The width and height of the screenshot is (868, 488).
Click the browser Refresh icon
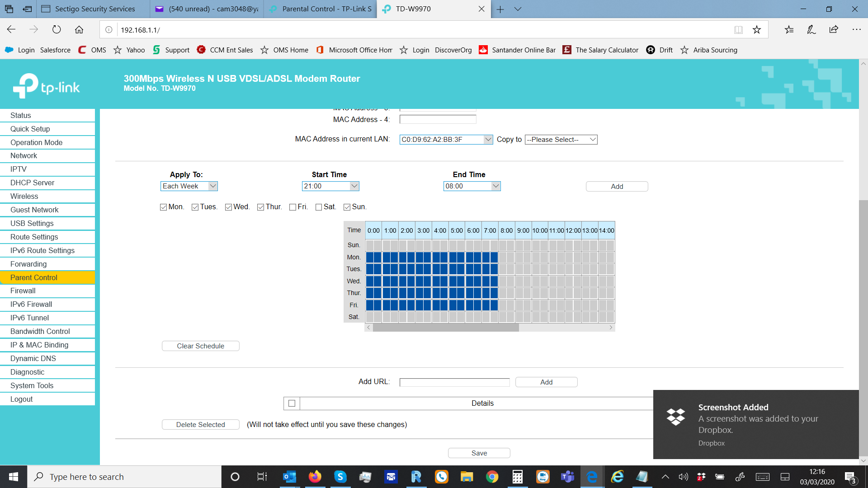[x=57, y=30]
